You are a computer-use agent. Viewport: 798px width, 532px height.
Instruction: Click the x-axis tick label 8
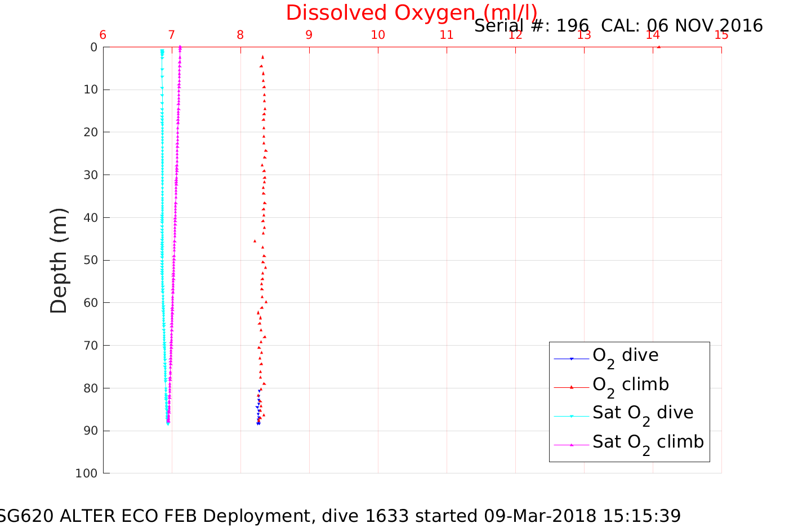[x=240, y=35]
